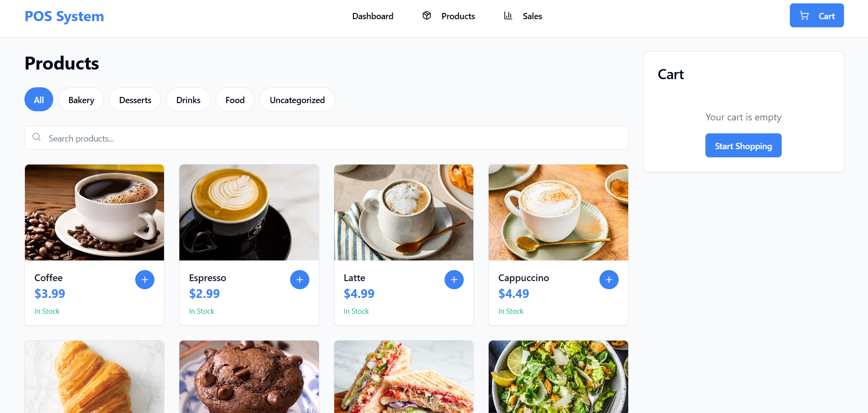The width and height of the screenshot is (868, 413).
Task: Click the Products box icon in navigation
Action: [427, 16]
